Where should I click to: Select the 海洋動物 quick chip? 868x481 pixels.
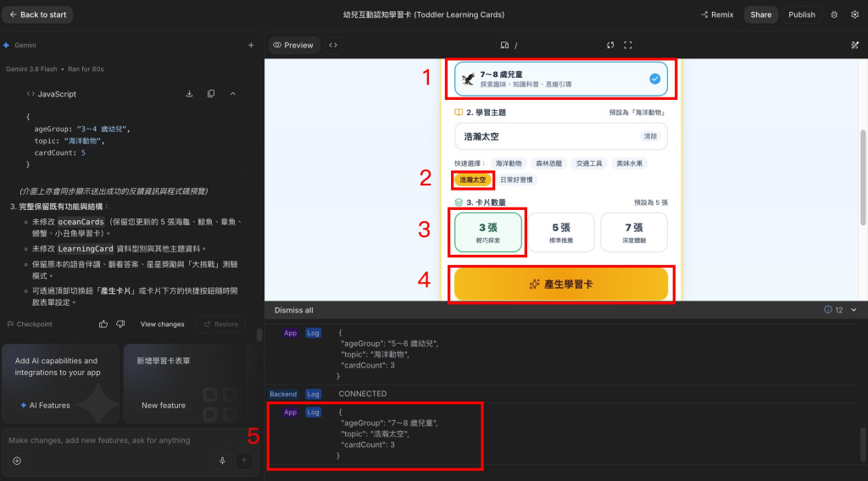pos(509,163)
